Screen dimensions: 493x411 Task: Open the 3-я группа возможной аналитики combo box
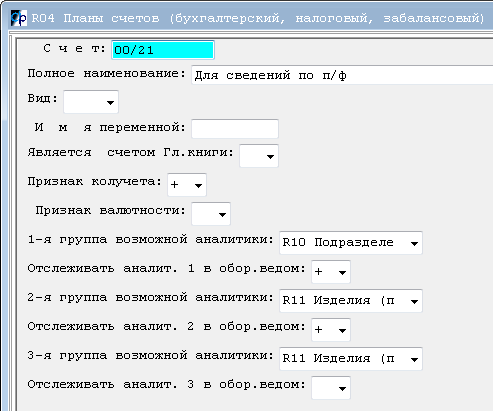351,359
